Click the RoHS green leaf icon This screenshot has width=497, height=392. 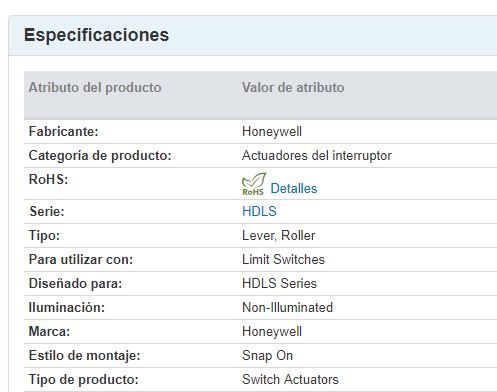254,184
